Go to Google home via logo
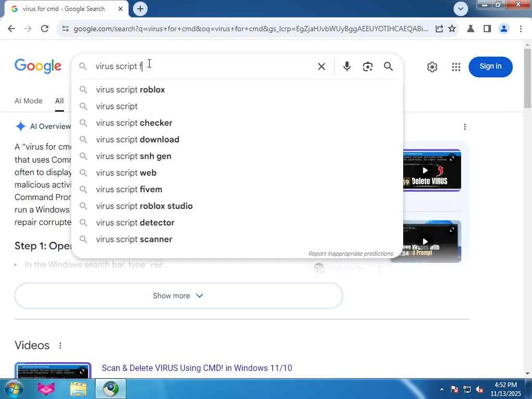Viewport: 532px width, 399px height. point(38,66)
